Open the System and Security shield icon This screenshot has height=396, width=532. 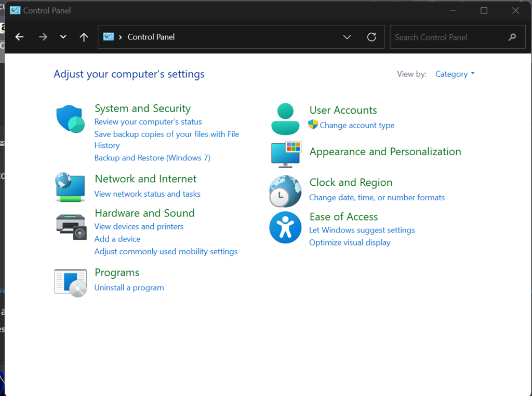(x=71, y=119)
